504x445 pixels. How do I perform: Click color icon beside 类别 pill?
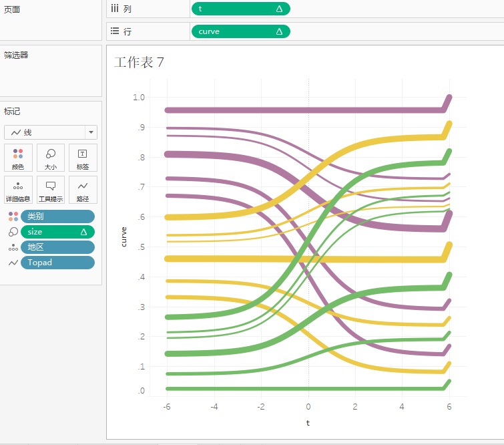point(13,216)
